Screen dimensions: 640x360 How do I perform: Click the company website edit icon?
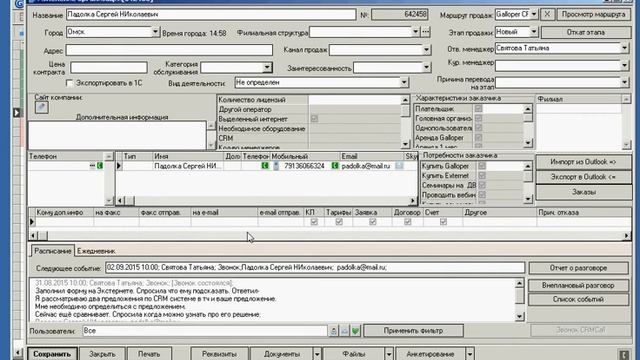click(x=41, y=107)
